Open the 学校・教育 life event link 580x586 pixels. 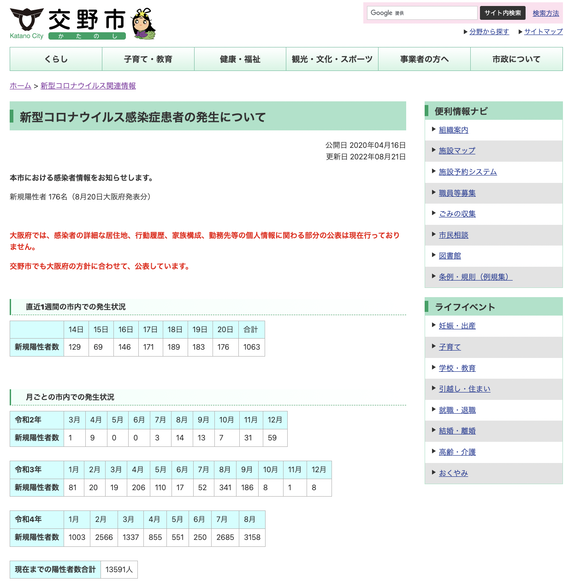click(x=457, y=368)
